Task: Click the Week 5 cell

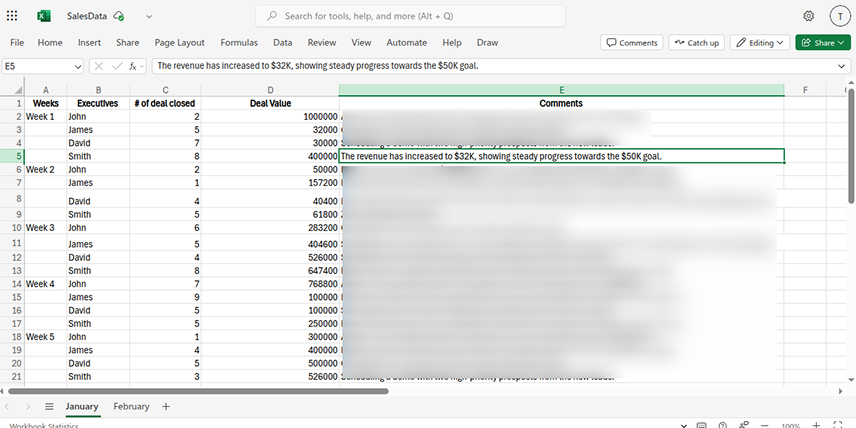Action: [x=46, y=337]
